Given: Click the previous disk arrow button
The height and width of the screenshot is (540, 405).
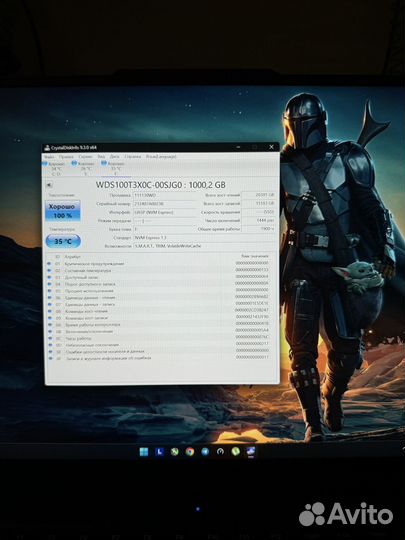Looking at the screenshot, I should (49, 185).
